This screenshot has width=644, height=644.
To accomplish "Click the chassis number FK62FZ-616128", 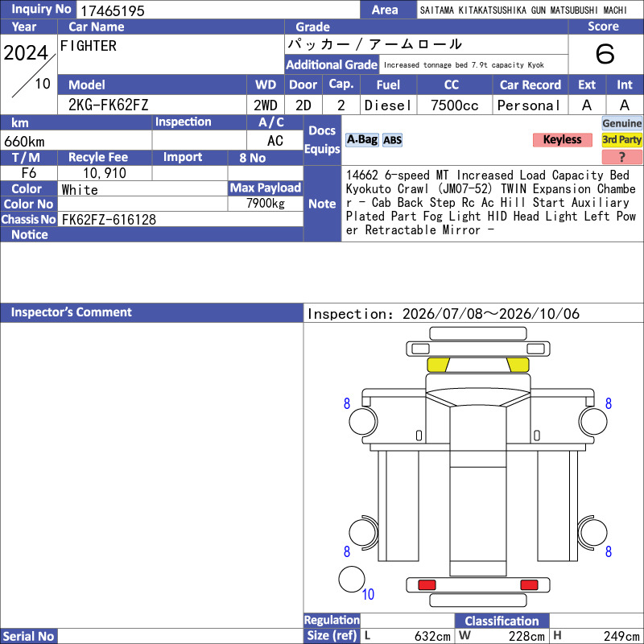I will [x=109, y=220].
